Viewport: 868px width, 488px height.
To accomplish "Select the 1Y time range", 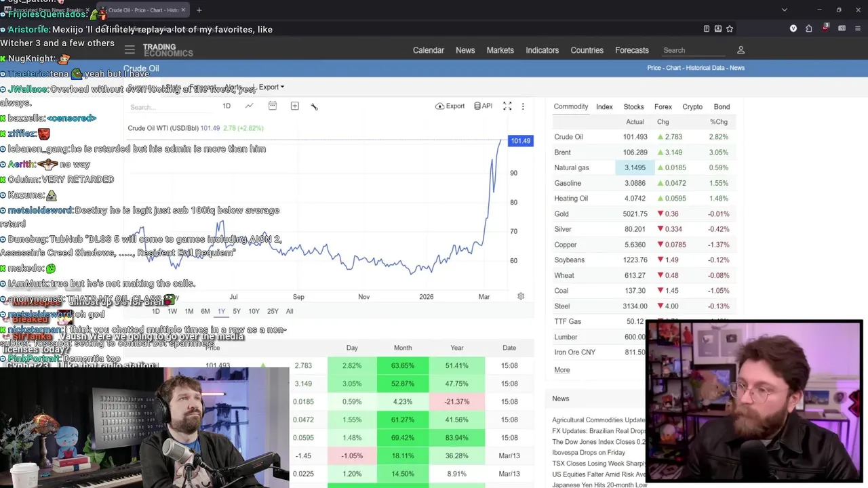I will point(221,311).
